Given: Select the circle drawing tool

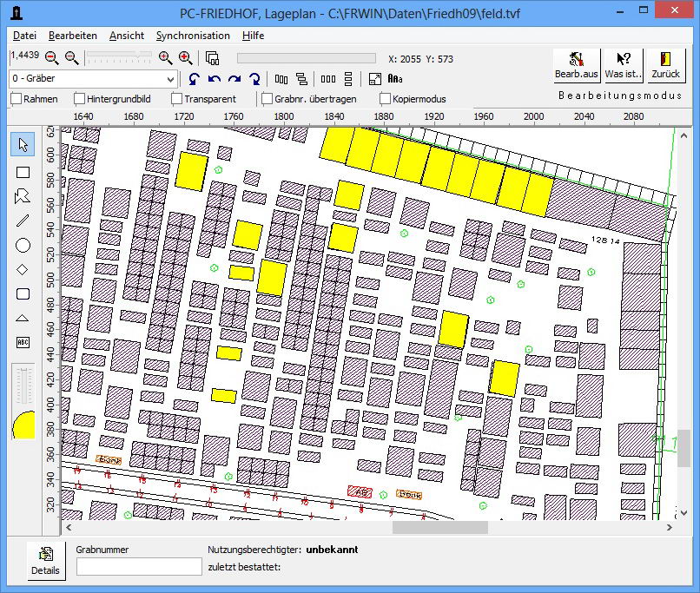Looking at the screenshot, I should pyautogui.click(x=23, y=246).
